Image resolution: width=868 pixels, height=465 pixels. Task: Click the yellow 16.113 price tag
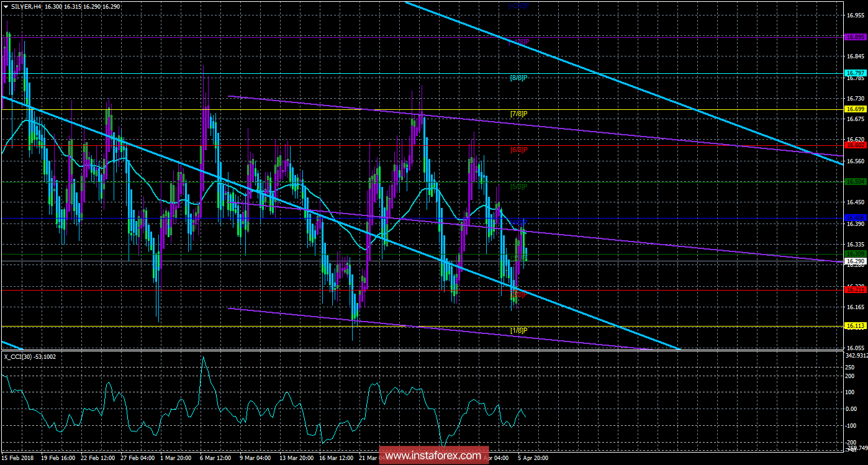tap(854, 325)
